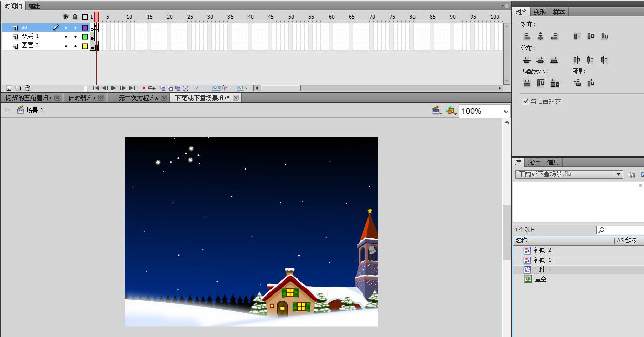Toggle lock dot of as layer
Screen dimensions: 644x337
pyautogui.click(x=75, y=28)
